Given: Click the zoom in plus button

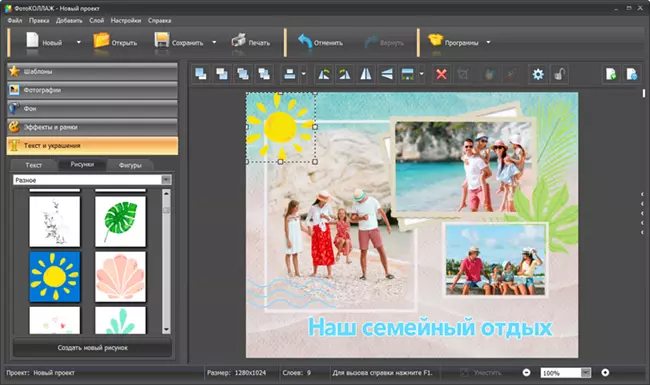Looking at the screenshot, I should [x=605, y=373].
